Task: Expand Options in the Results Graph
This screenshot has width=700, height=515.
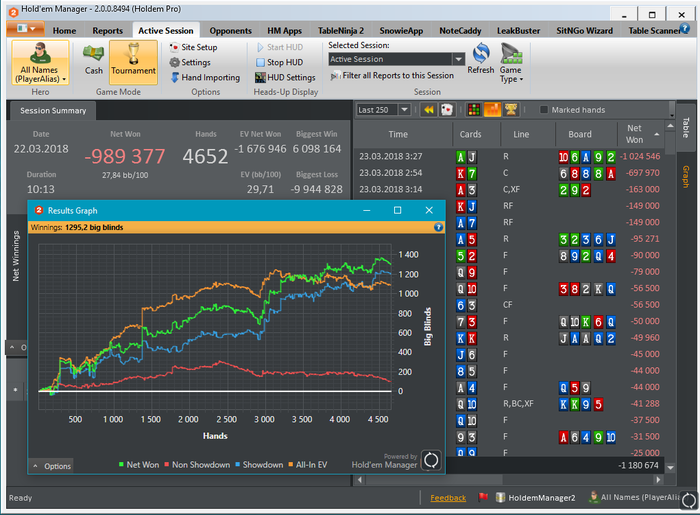Action: [x=52, y=466]
